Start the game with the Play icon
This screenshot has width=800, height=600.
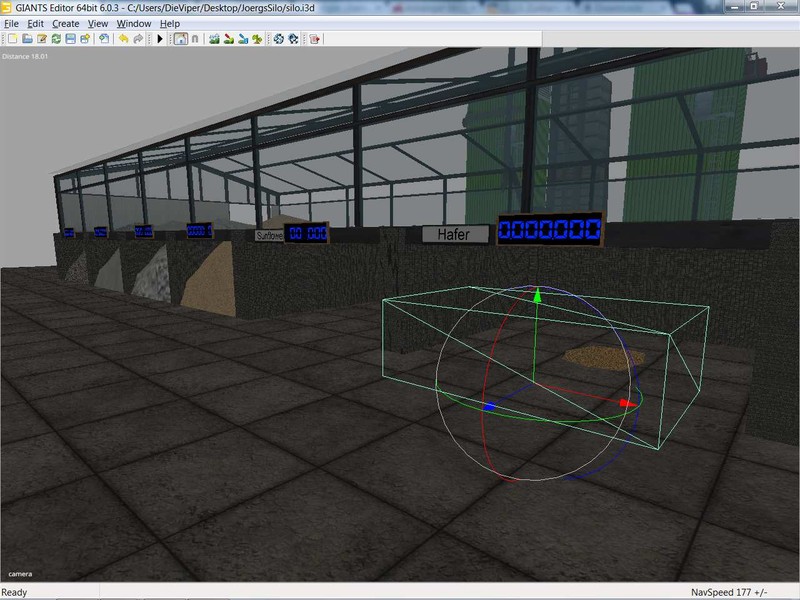(160, 39)
